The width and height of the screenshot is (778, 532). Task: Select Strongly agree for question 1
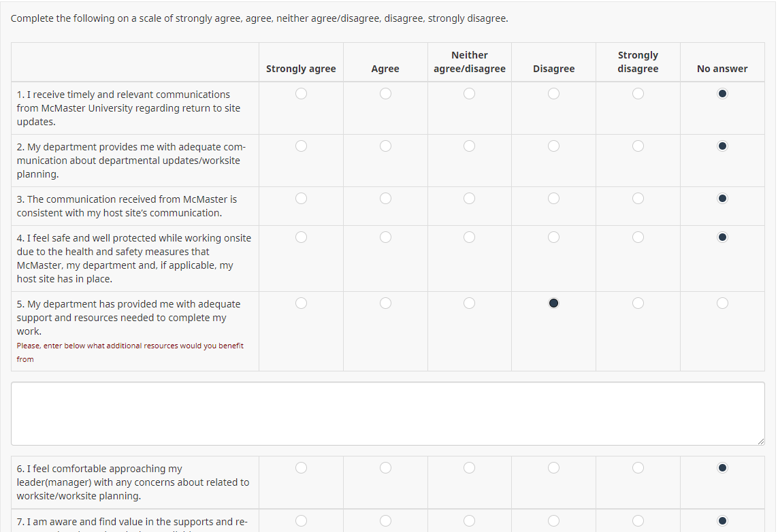pos(301,94)
